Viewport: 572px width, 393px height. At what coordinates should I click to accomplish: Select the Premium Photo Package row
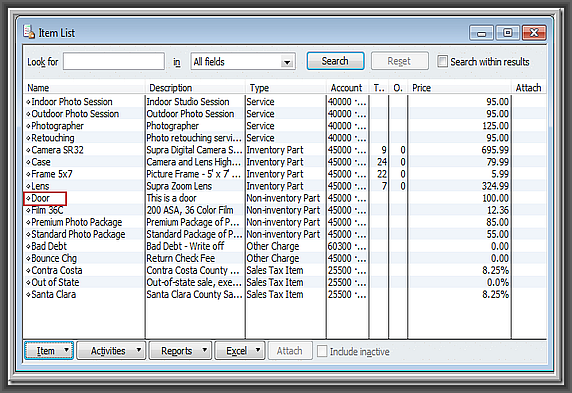(x=285, y=222)
